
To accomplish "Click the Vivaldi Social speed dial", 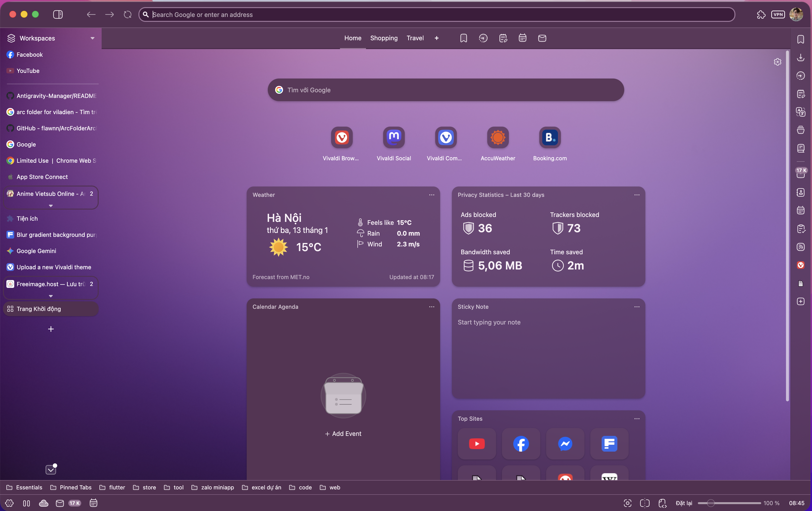I will click(x=393, y=137).
